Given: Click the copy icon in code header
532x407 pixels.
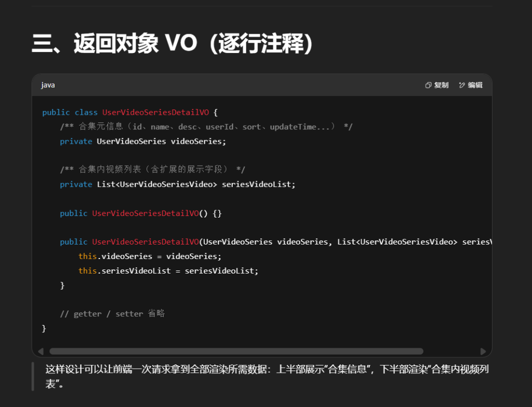Looking at the screenshot, I should pyautogui.click(x=429, y=85).
